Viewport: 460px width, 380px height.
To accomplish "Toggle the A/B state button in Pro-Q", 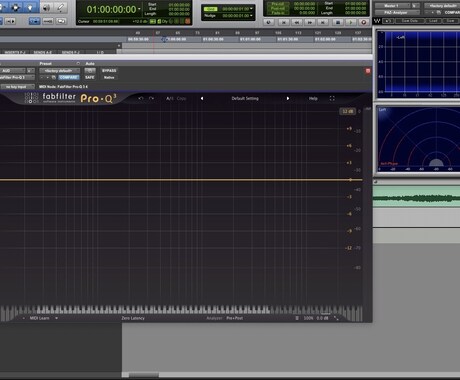I will point(170,99).
